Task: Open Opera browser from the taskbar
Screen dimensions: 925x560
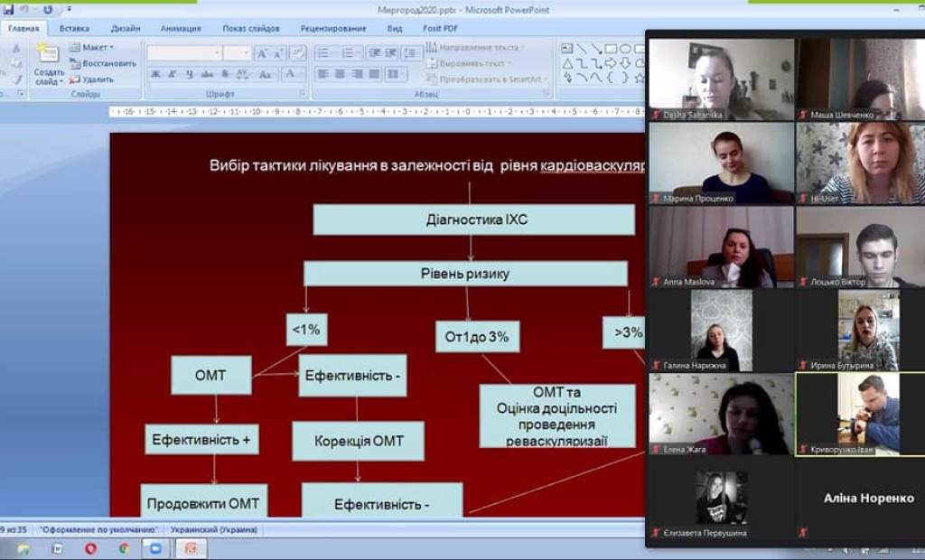Action: point(90,548)
